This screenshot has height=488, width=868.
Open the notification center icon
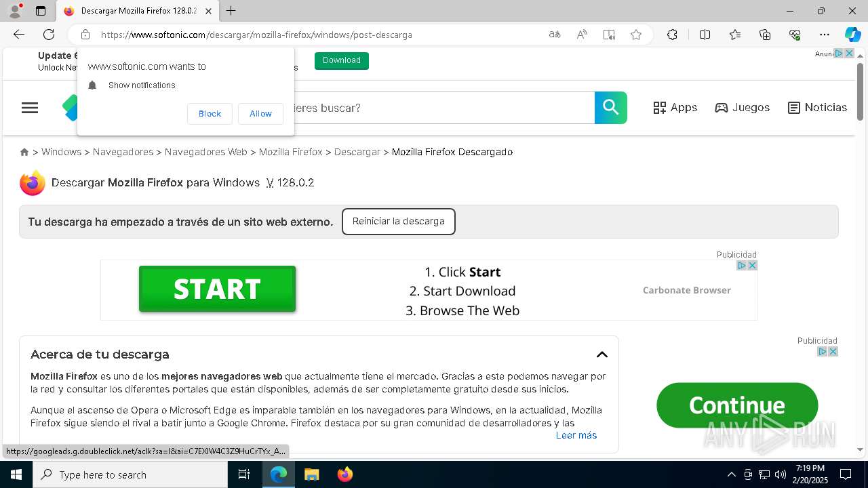pos(846,474)
